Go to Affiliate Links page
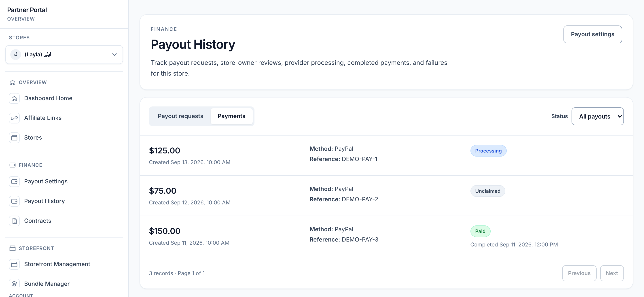644x297 pixels. 64,118
